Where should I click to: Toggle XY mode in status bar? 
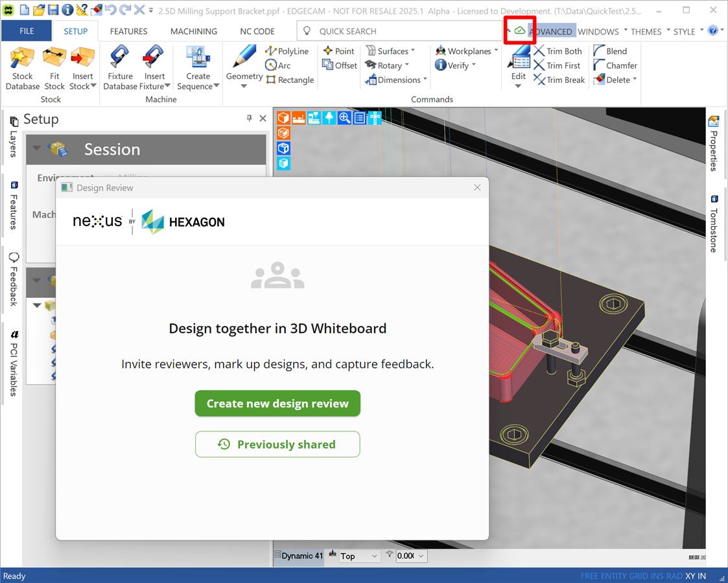[690, 576]
